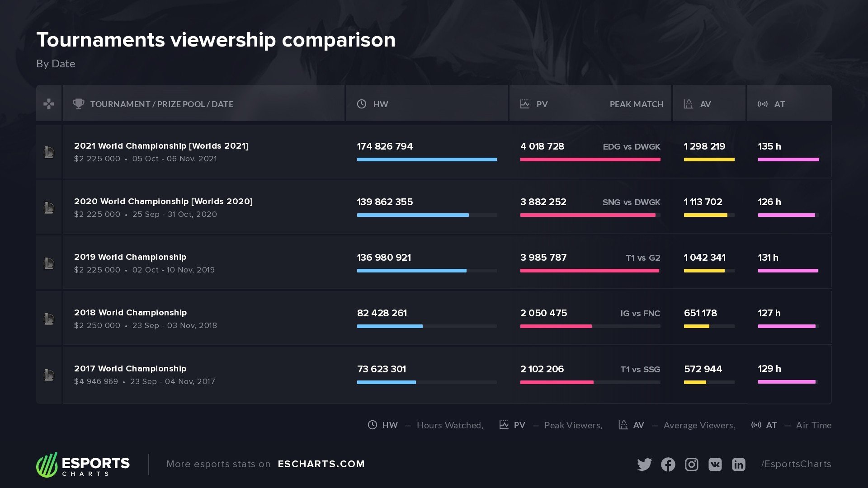Select the PEAK MATCH column header
Screen dimensions: 868x488
click(636, 104)
